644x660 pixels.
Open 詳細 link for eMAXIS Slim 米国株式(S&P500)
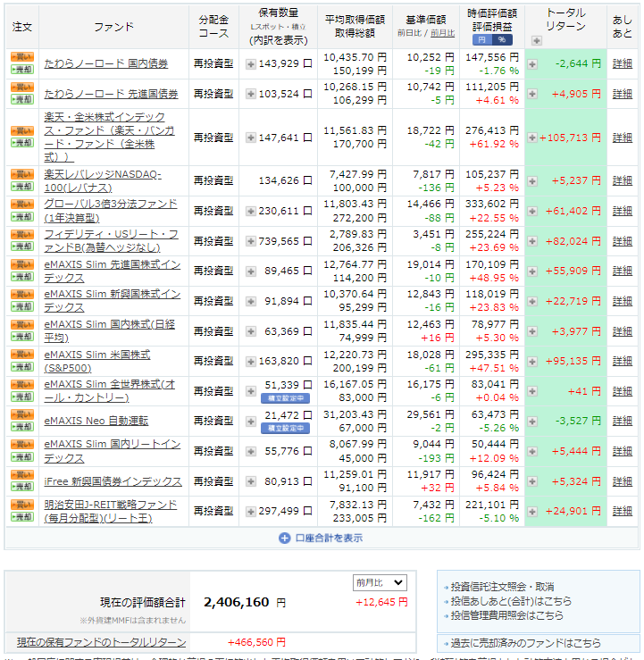(x=622, y=361)
